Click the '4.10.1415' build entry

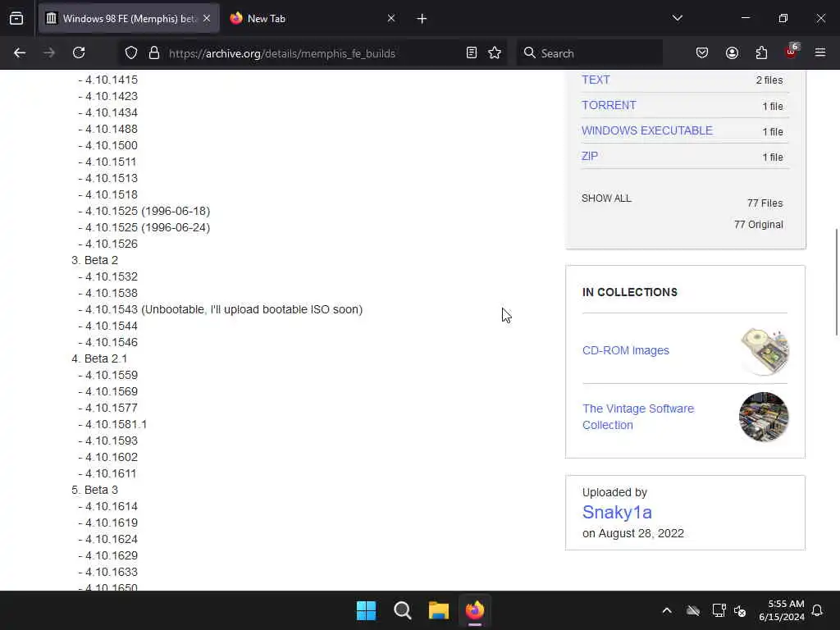pyautogui.click(x=112, y=80)
